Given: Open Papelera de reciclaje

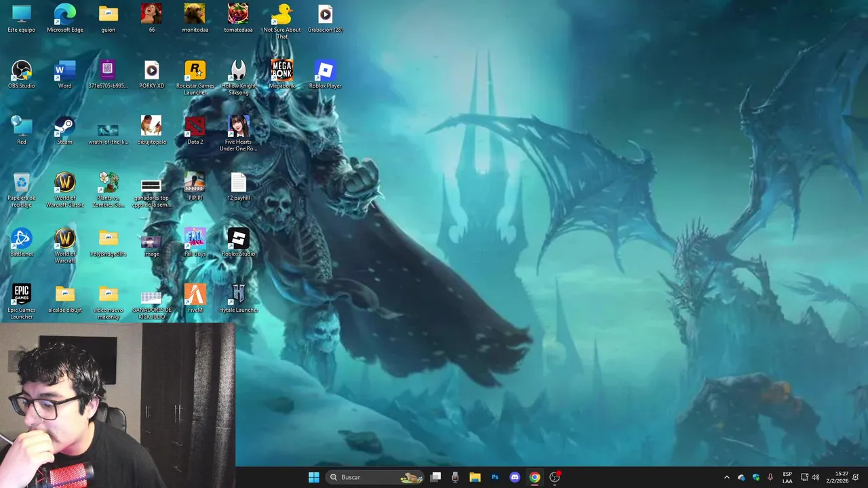Looking at the screenshot, I should click(22, 190).
